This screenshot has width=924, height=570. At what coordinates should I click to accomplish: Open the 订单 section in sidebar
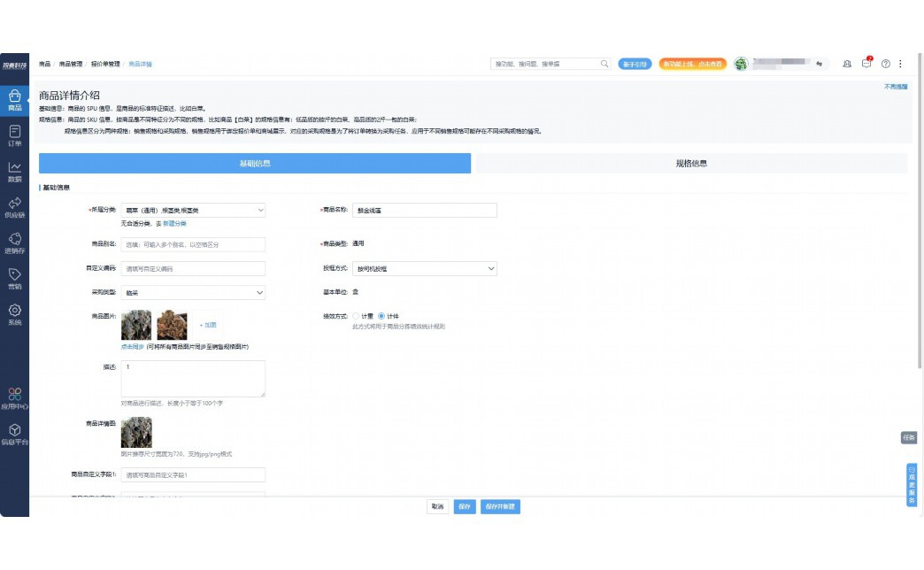click(x=14, y=135)
